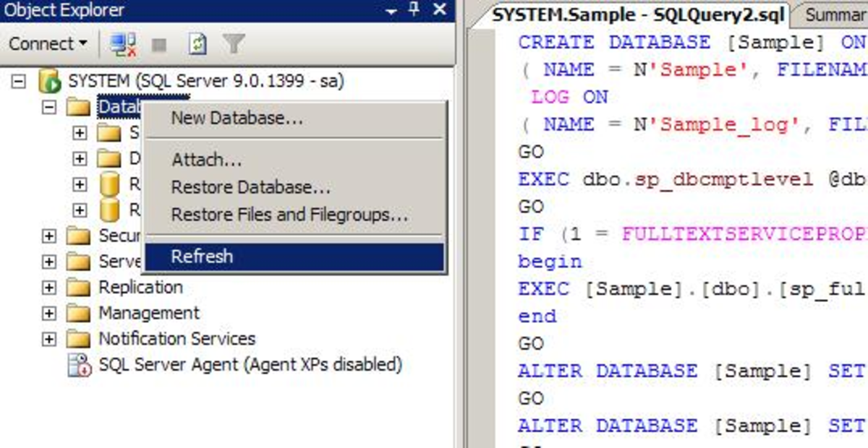Select Refresh in the context menu
This screenshot has height=448, width=868.
pos(201,256)
